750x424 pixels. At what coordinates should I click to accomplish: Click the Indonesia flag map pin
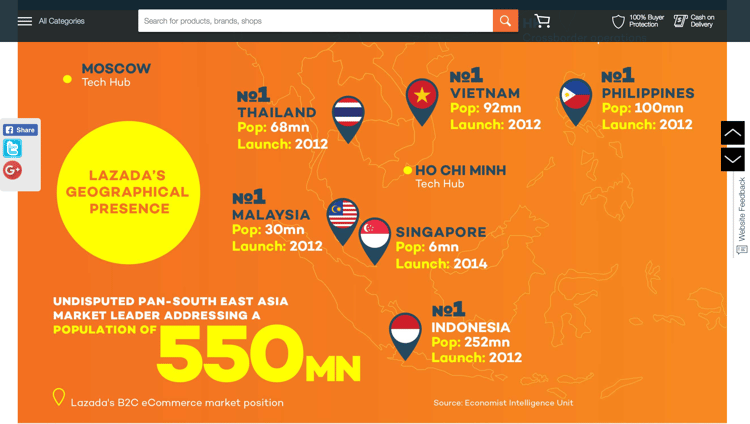point(405,336)
